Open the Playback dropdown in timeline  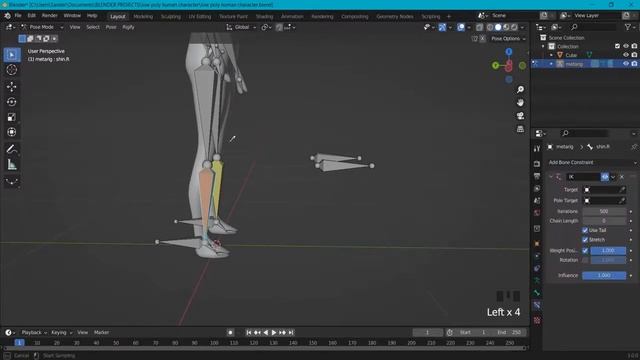point(34,333)
